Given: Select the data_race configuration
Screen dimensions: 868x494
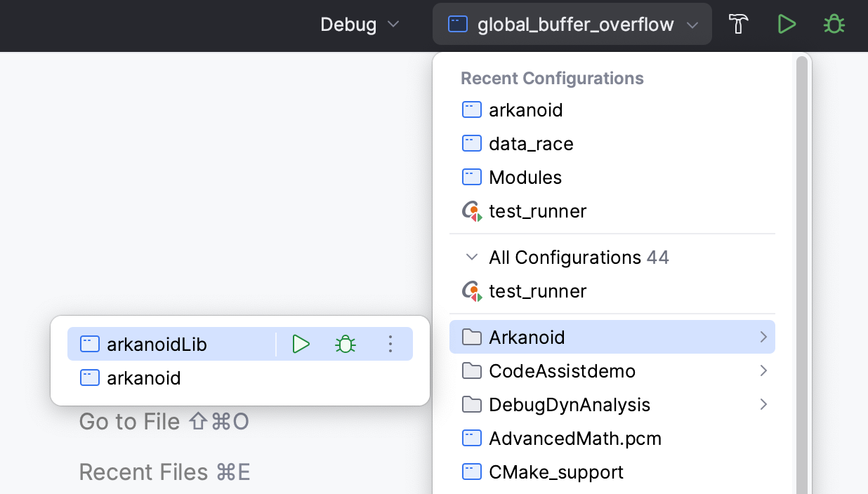Looking at the screenshot, I should 531,143.
